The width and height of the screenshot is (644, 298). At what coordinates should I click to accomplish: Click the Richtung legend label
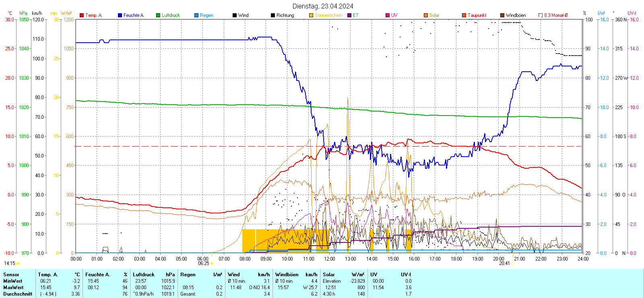tap(285, 15)
